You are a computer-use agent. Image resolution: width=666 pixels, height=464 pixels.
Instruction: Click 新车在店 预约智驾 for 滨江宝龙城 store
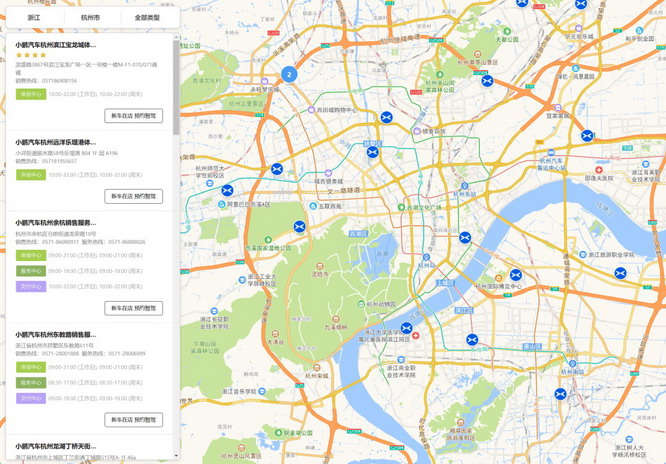[x=134, y=116]
